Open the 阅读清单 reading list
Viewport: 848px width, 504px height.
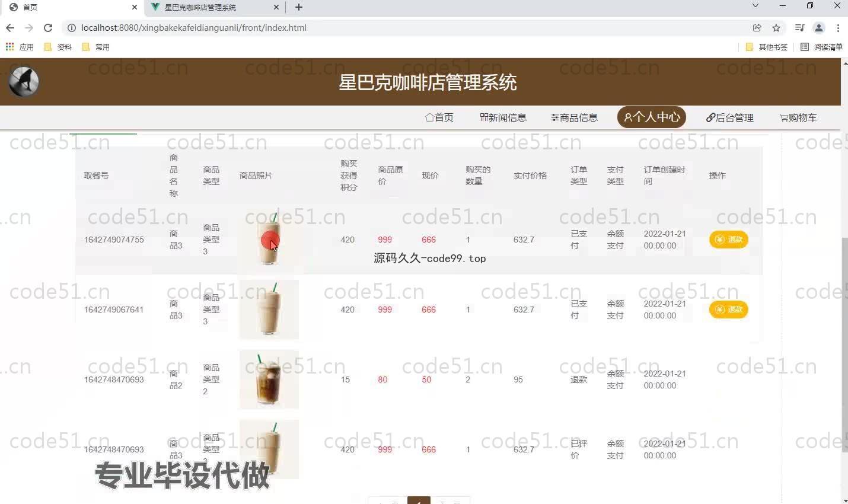coord(821,47)
